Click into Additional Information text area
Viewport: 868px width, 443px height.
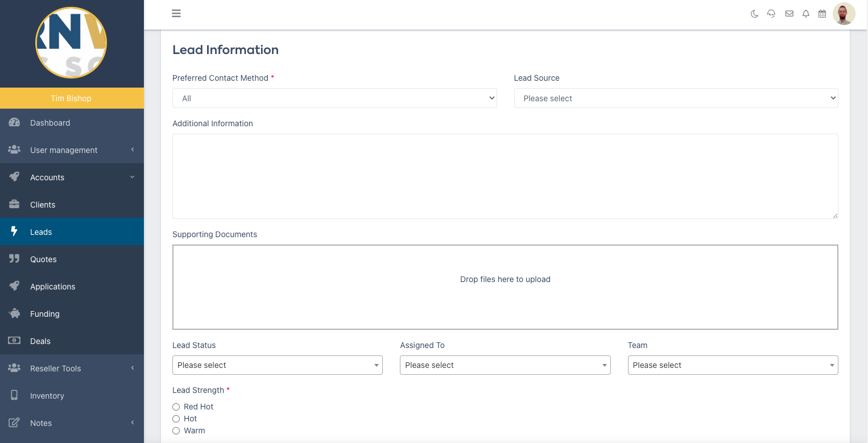coord(505,176)
